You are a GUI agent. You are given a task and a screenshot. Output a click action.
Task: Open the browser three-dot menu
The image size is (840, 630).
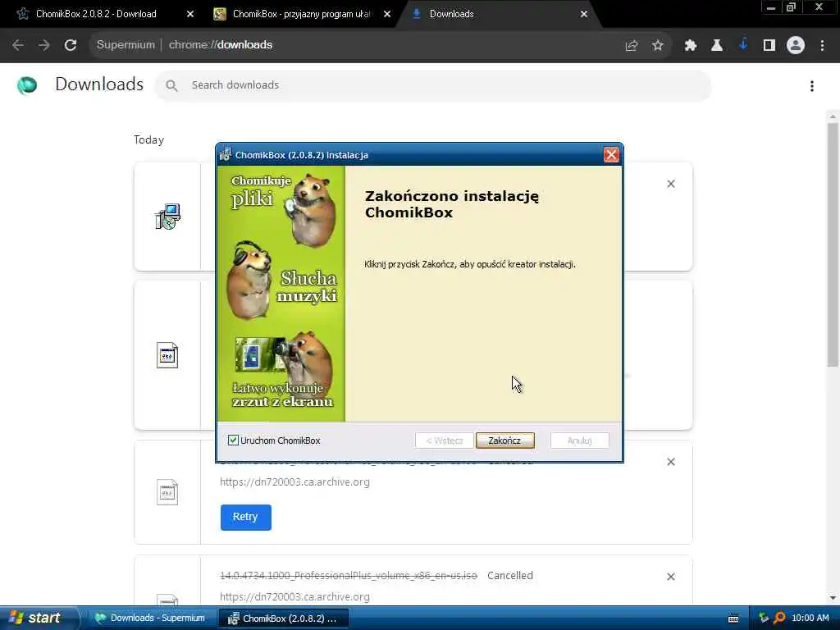point(822,46)
